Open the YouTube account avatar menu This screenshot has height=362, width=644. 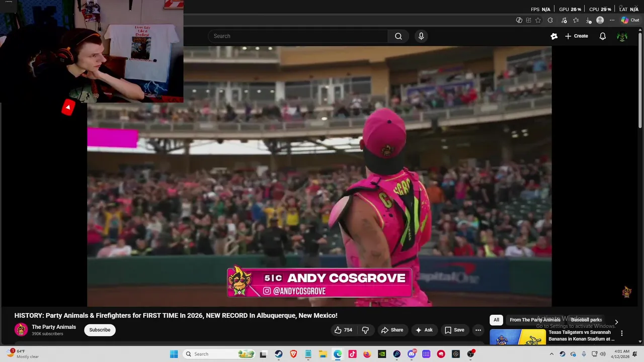622,36
